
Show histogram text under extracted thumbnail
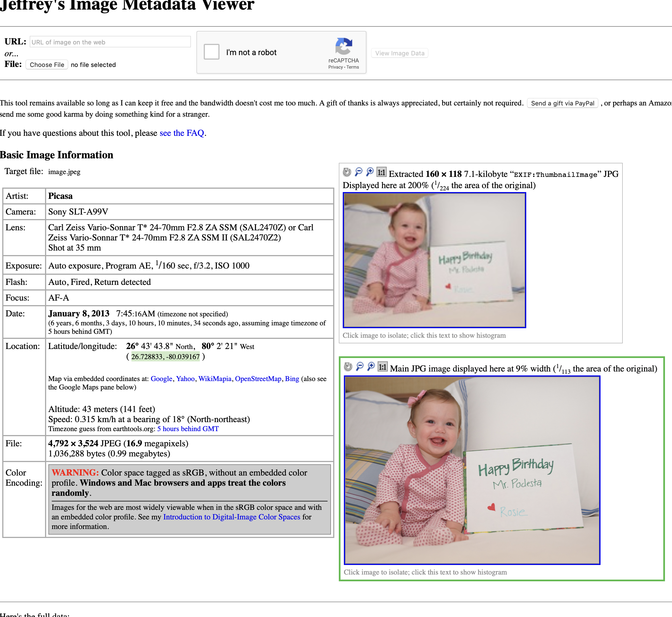pos(424,335)
